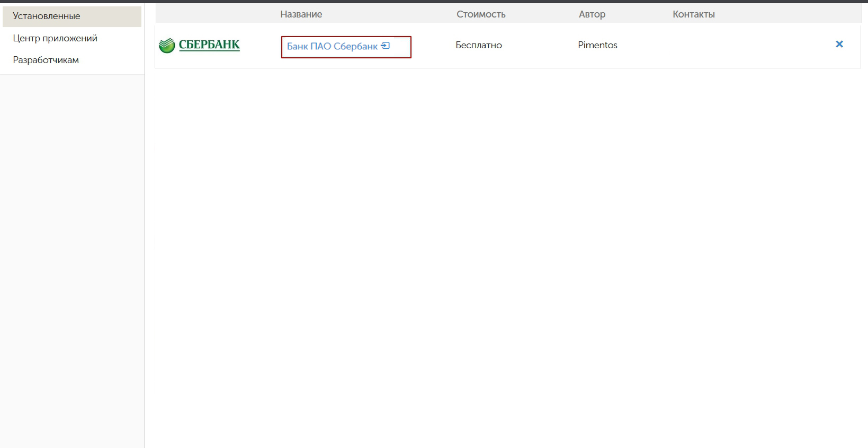Click the red highlighted box's empty right part
The image size is (868, 448).
click(x=400, y=47)
